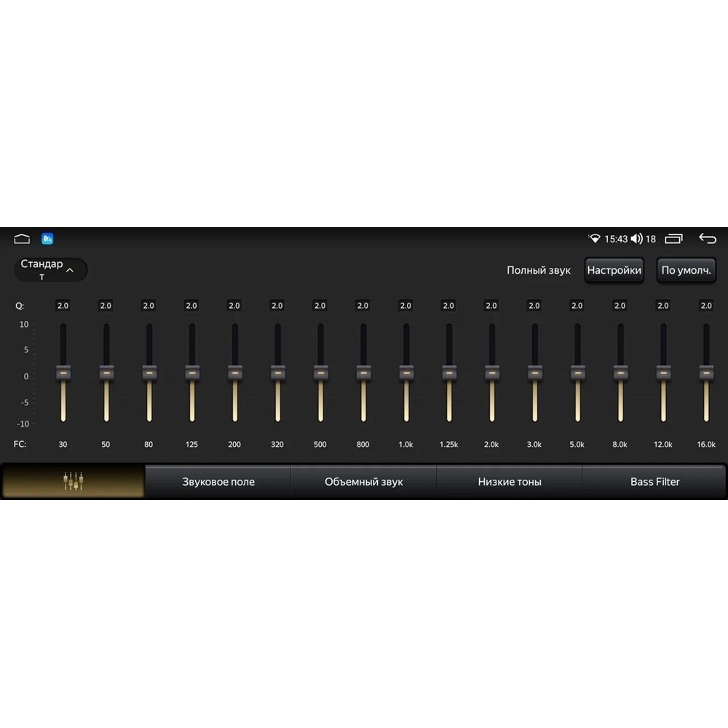Switch to Объемный звук tab
Viewport: 728px width, 728px height.
pyautogui.click(x=363, y=481)
